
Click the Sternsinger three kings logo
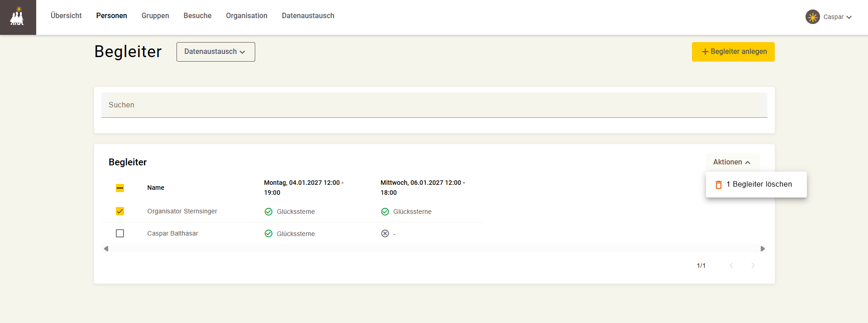coord(18,17)
